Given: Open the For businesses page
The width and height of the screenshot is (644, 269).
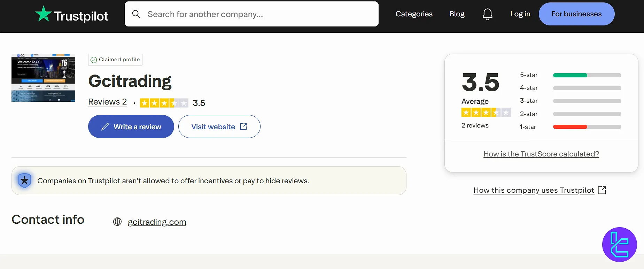Looking at the screenshot, I should [576, 14].
